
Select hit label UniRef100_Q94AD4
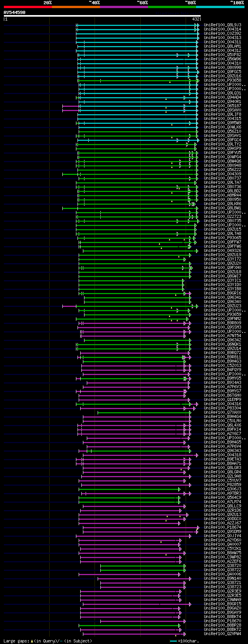pyautogui.click(x=222, y=97)
